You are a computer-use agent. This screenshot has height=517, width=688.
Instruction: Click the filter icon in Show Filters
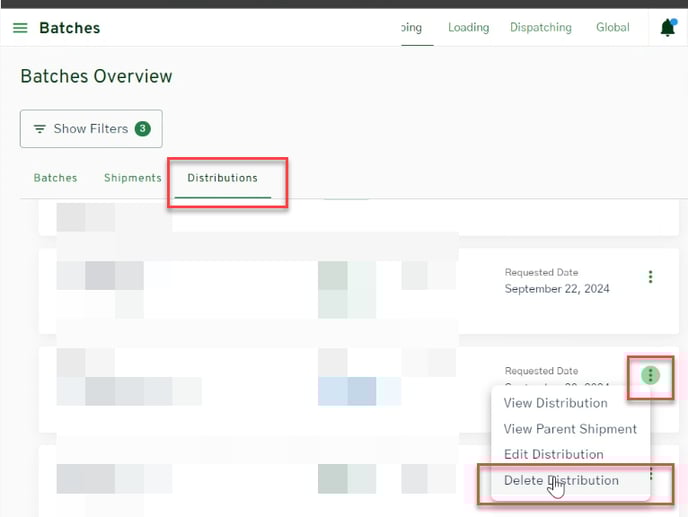[x=40, y=129]
